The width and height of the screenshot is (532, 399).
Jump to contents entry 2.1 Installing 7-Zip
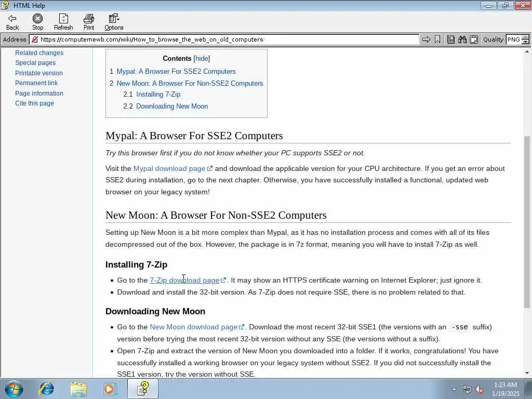point(158,95)
